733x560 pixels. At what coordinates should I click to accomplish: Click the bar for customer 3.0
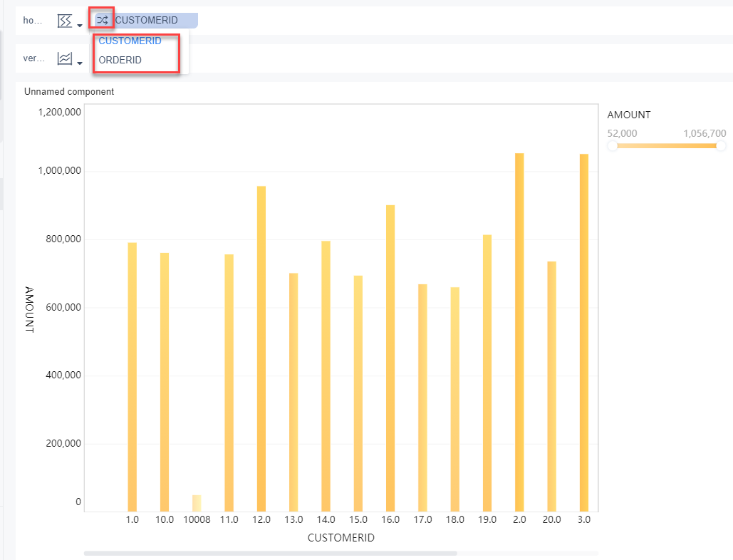coord(584,333)
